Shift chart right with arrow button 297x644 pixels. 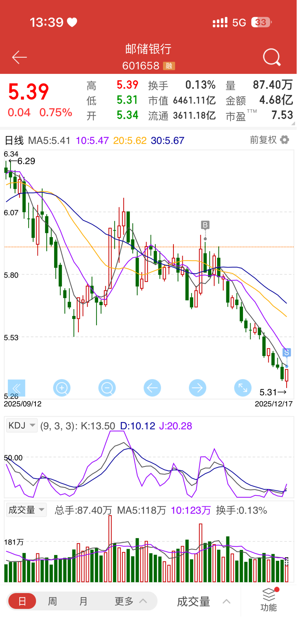coord(197,388)
